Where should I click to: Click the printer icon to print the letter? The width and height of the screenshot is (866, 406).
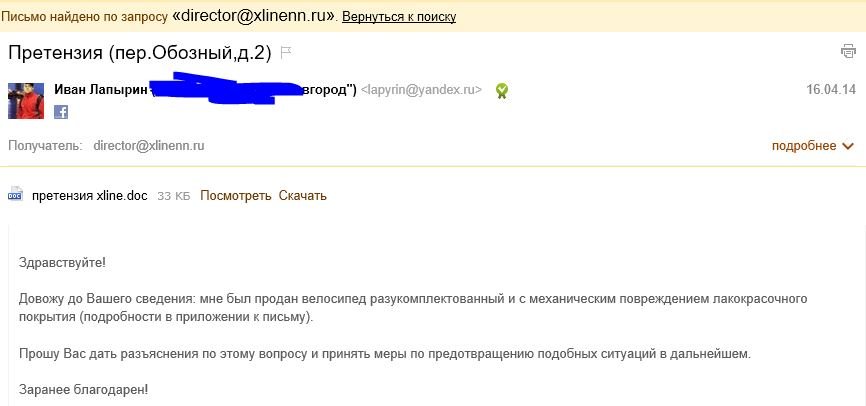[848, 52]
